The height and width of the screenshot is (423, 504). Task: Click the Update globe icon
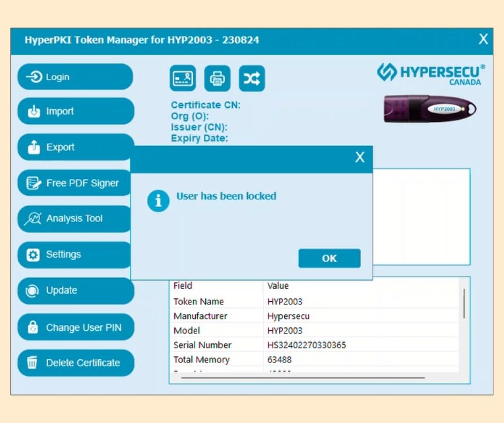pos(32,291)
